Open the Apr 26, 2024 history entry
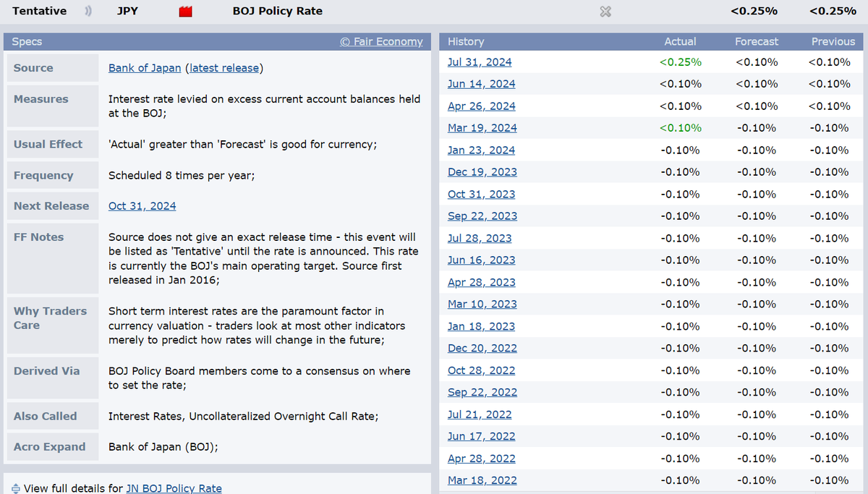The width and height of the screenshot is (868, 494). (482, 106)
